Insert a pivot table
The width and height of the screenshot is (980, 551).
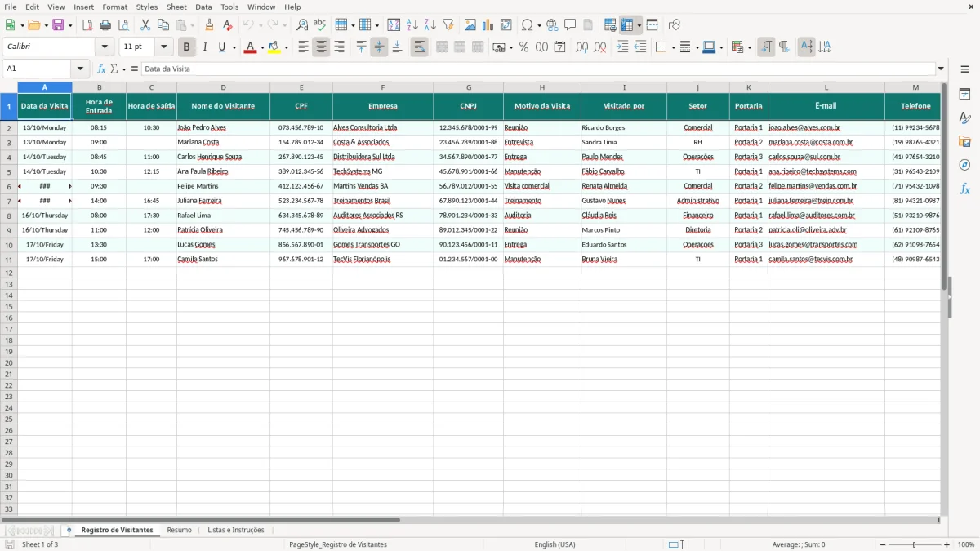(x=506, y=25)
